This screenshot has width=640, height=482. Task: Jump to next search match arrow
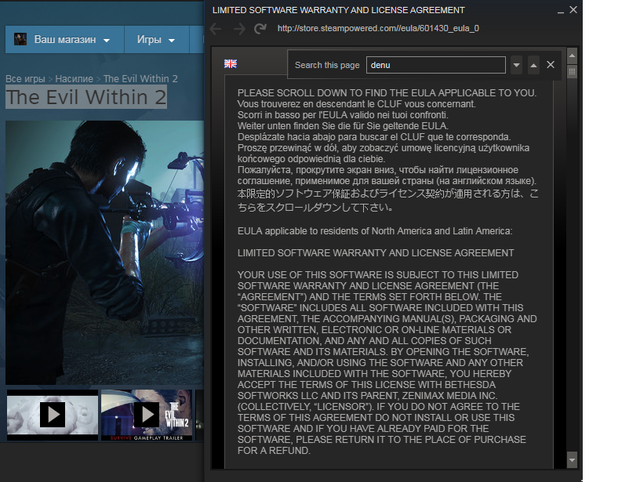coord(516,65)
